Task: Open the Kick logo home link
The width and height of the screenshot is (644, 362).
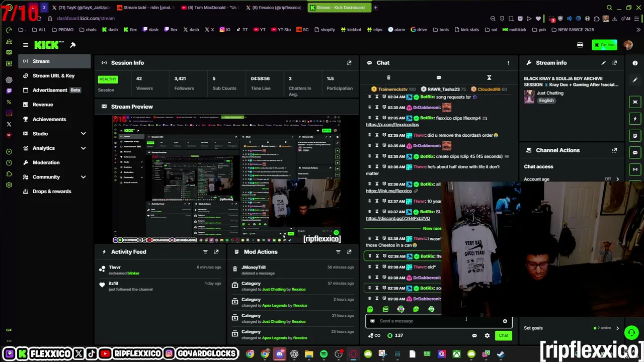Action: pyautogui.click(x=47, y=45)
